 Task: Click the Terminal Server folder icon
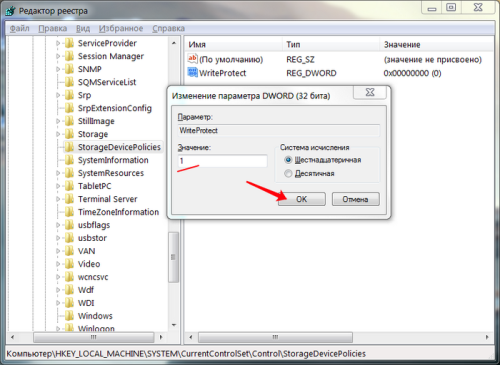(69, 199)
